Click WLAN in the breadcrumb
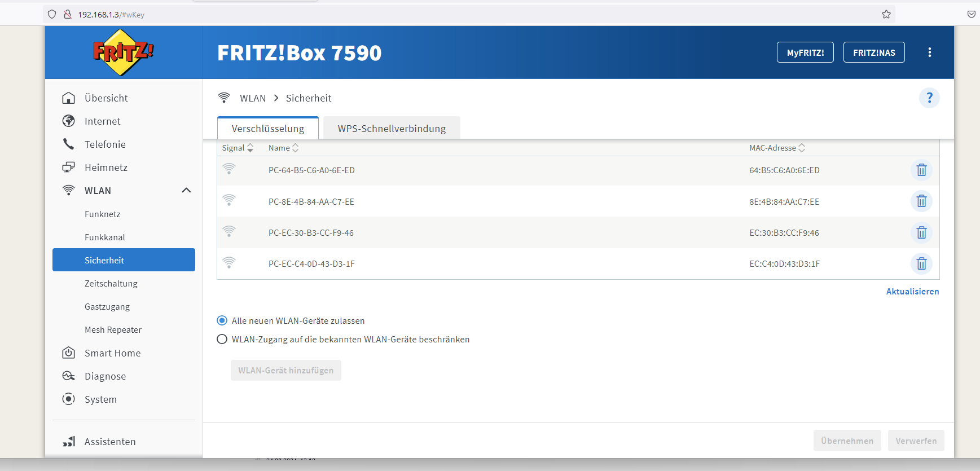Image resolution: width=980 pixels, height=471 pixels. point(253,98)
